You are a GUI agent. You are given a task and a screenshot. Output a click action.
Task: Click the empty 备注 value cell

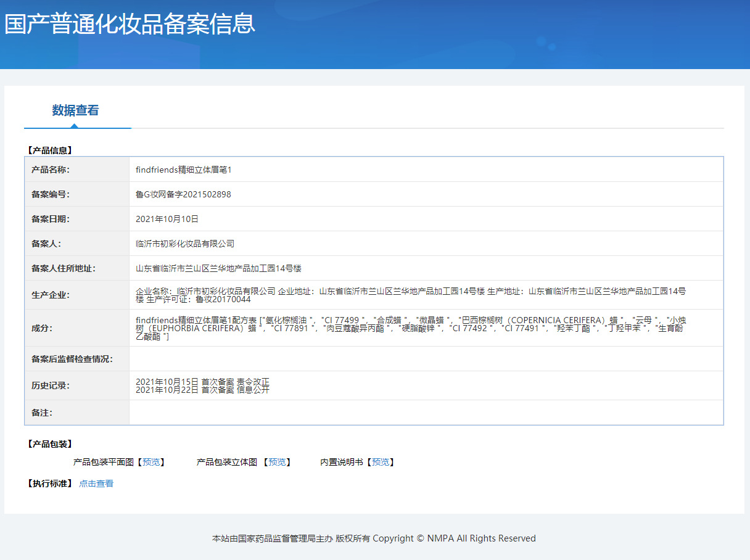coord(426,413)
